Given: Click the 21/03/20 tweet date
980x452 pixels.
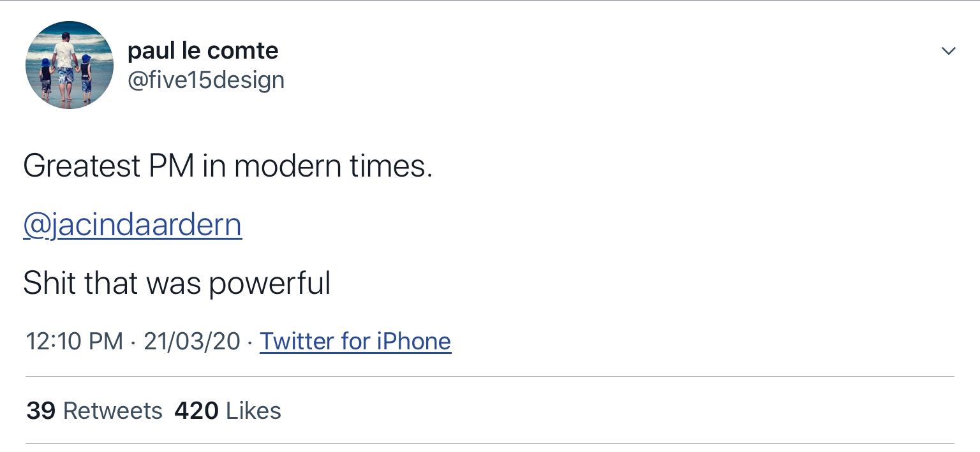Looking at the screenshot, I should pyautogui.click(x=191, y=341).
